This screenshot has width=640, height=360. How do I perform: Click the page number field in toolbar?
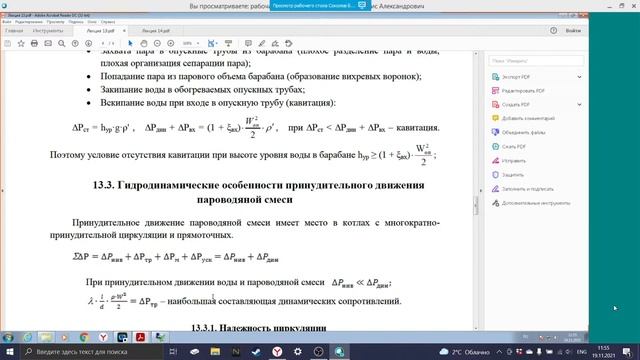coord(103,43)
